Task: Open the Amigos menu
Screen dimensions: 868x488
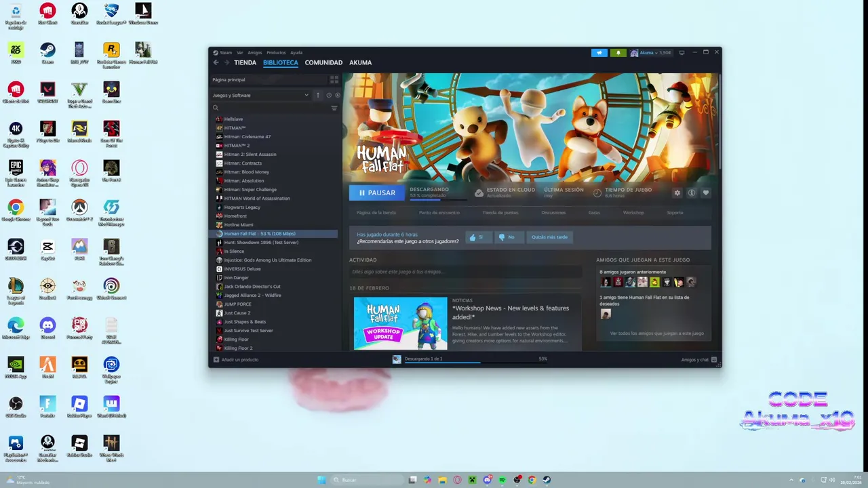Action: pyautogui.click(x=255, y=52)
